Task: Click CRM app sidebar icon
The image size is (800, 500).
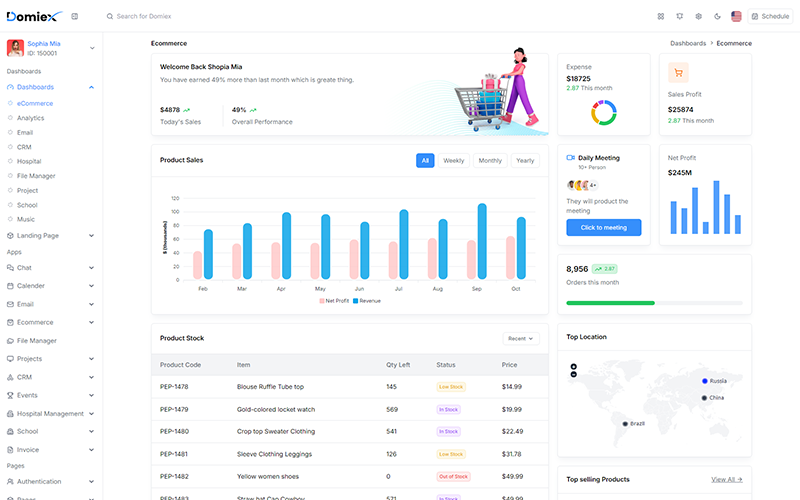Action: (x=10, y=378)
